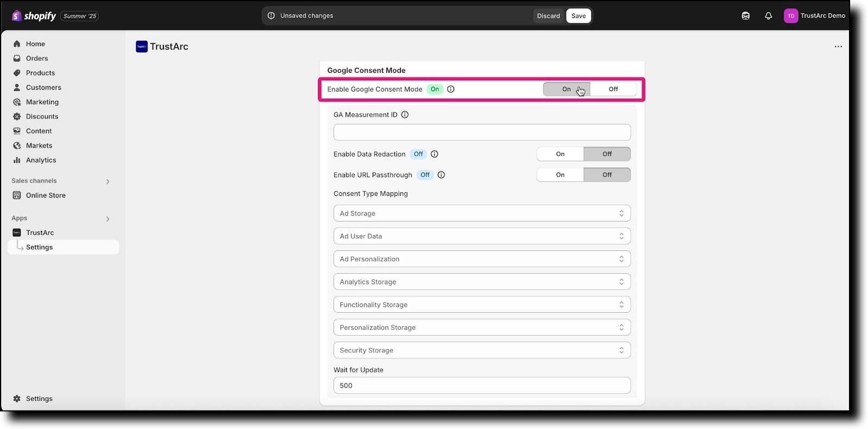Click the Online Store icon
The height and width of the screenshot is (429, 868).
[17, 195]
